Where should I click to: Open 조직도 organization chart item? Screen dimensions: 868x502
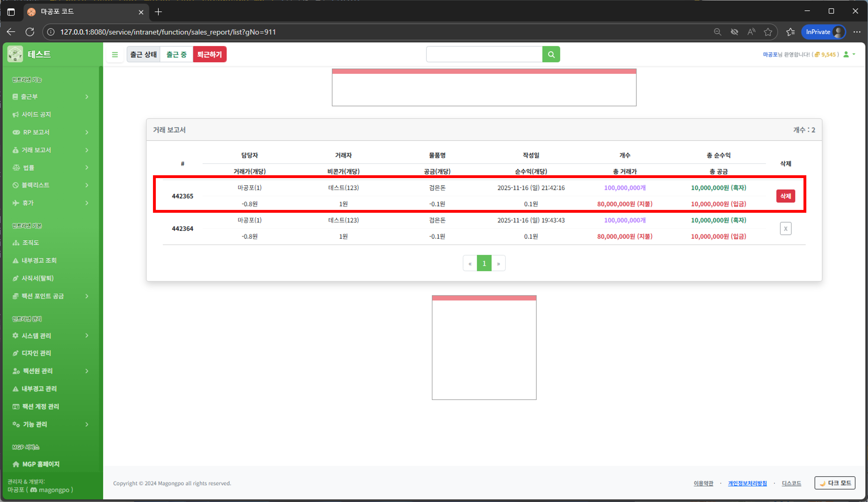[x=30, y=243]
